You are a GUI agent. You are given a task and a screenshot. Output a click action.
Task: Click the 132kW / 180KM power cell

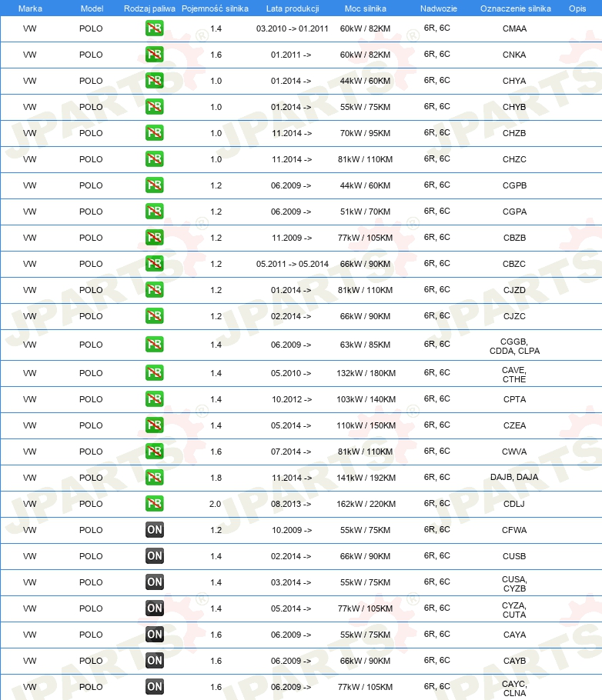[366, 373]
